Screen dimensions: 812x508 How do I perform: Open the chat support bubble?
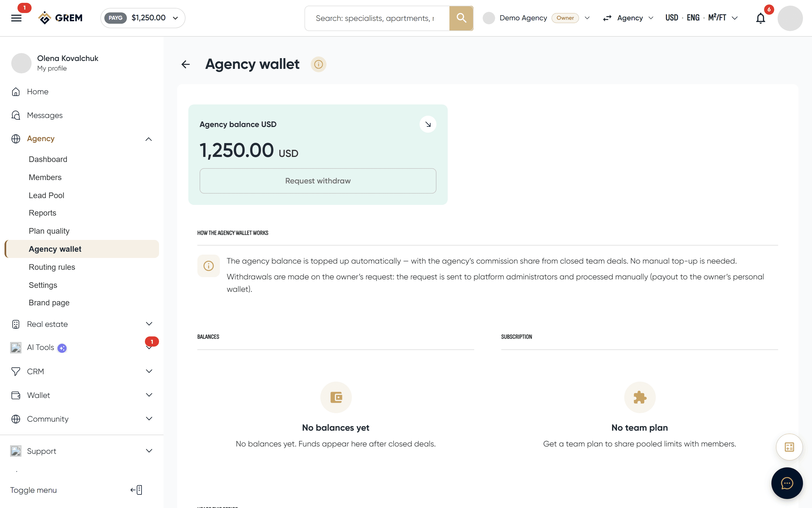787,483
